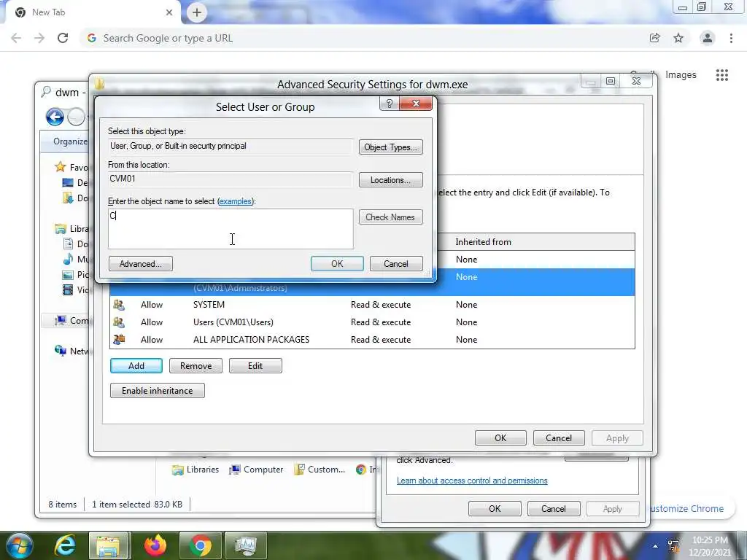Click the Object Types button
The image size is (747, 560).
point(391,147)
